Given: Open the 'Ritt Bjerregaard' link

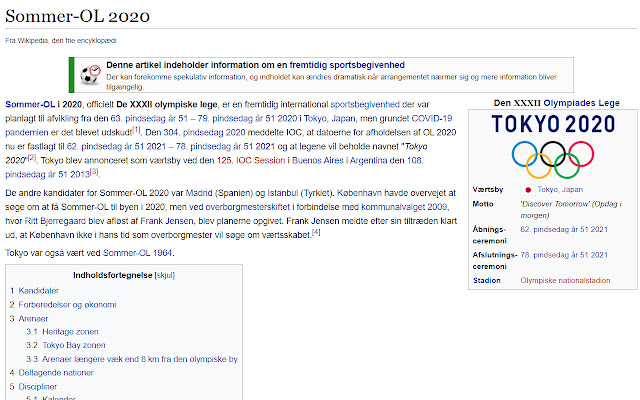Looking at the screenshot, I should coord(55,221).
